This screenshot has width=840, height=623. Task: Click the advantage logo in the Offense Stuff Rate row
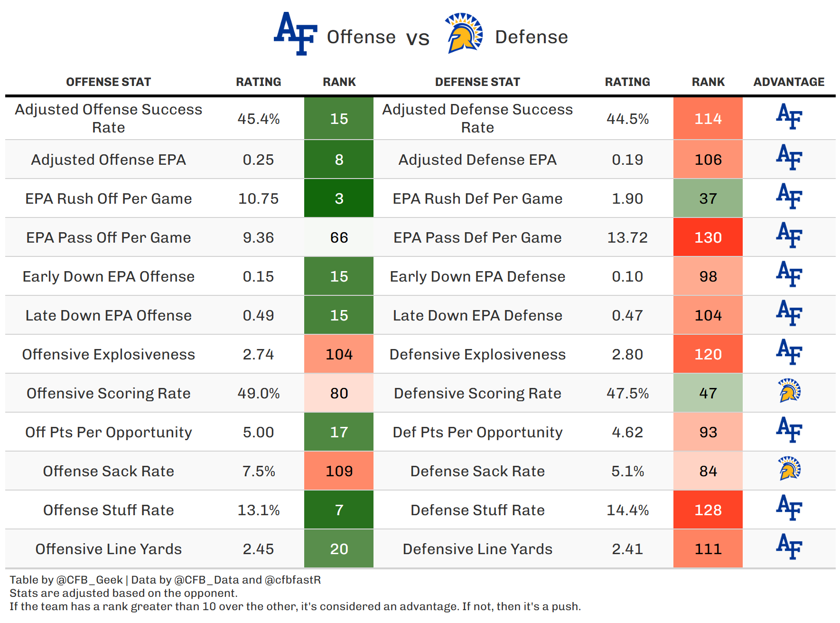(789, 508)
